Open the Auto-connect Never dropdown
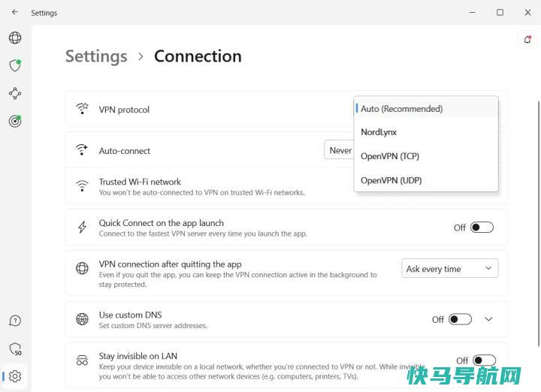This screenshot has width=541, height=392. [339, 150]
